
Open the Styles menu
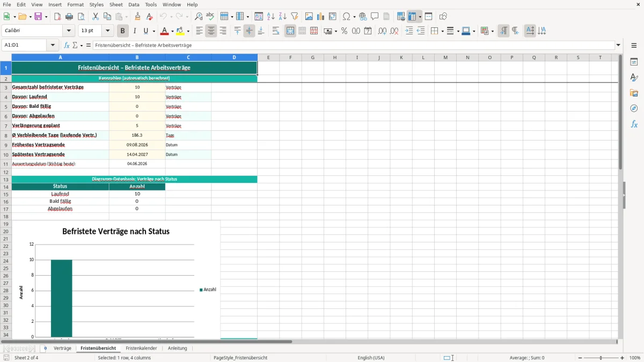[x=97, y=4]
